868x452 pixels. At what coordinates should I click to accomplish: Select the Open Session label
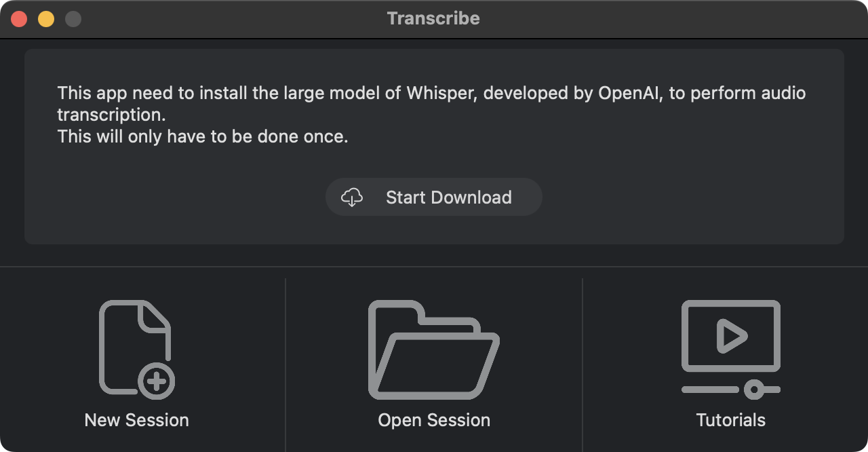(434, 420)
